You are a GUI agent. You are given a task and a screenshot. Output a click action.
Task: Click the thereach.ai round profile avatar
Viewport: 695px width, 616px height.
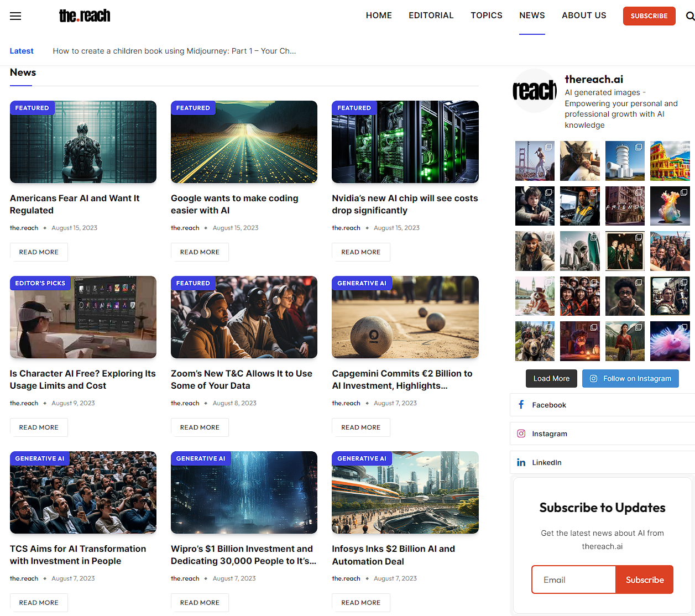coord(534,91)
